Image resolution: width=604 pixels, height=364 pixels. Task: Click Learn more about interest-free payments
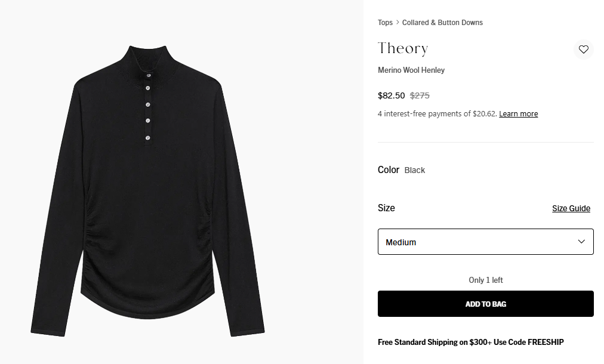pyautogui.click(x=518, y=114)
